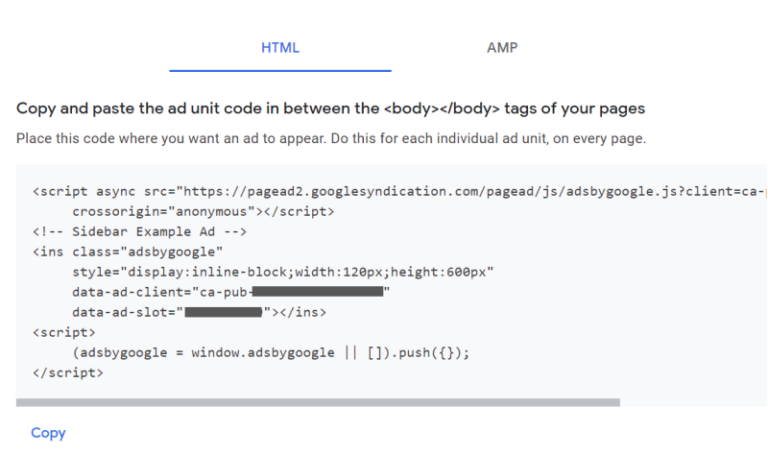Viewport: 768px width, 455px height.
Task: Click the style display:inline-block code line
Action: [283, 271]
